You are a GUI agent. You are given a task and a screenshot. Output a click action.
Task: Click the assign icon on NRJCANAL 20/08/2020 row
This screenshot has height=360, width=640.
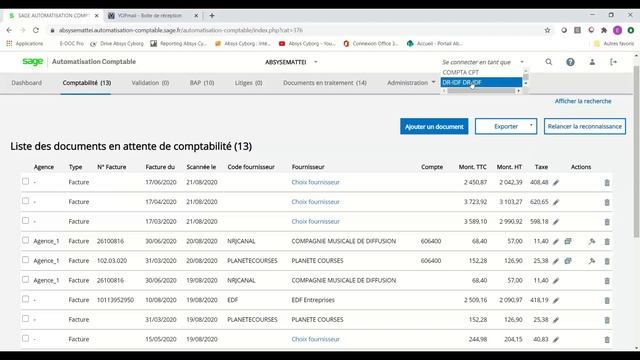tap(592, 241)
